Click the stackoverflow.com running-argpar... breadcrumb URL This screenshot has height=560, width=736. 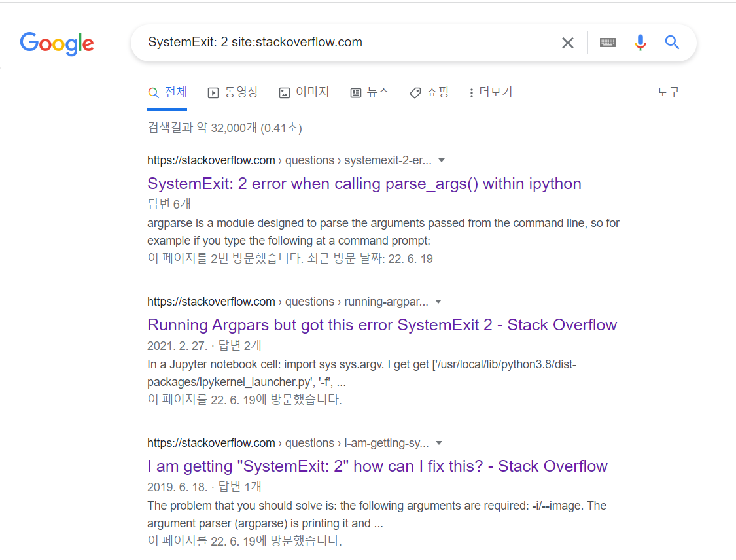(288, 302)
